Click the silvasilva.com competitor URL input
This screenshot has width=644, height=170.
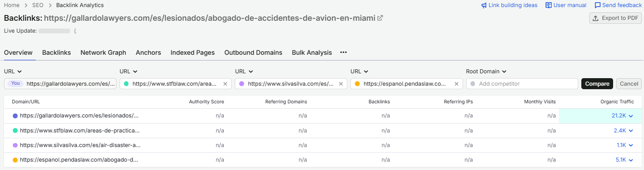click(x=291, y=83)
